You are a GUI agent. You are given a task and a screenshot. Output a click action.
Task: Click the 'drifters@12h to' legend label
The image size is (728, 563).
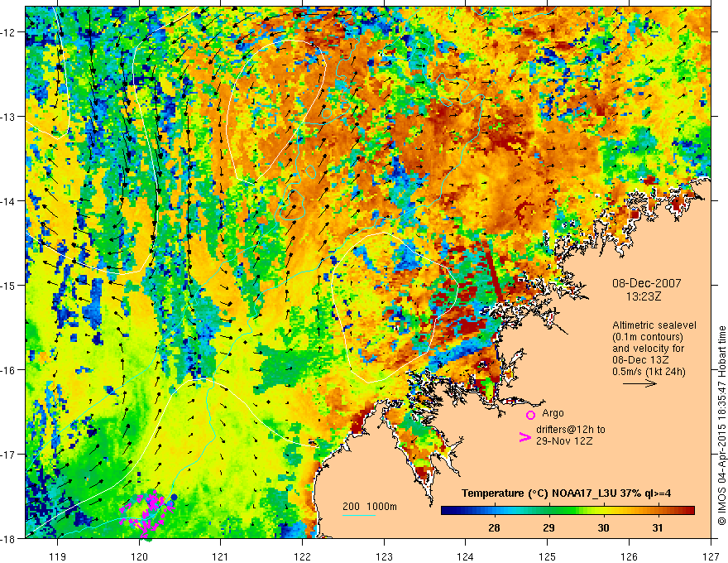tap(571, 430)
